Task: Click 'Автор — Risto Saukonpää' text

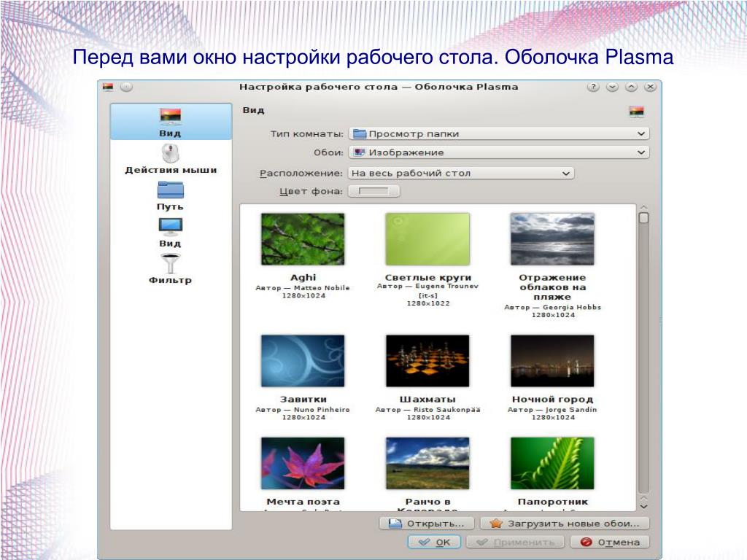Action: click(427, 410)
